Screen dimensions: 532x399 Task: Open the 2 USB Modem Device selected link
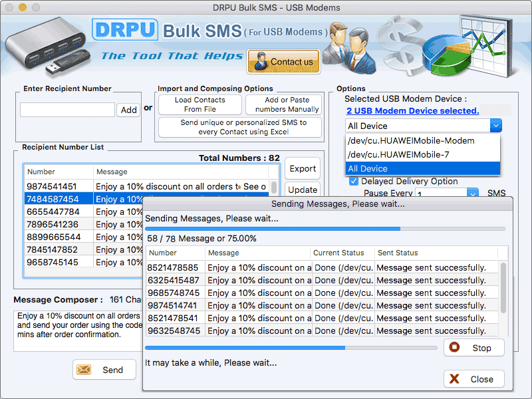[412, 110]
